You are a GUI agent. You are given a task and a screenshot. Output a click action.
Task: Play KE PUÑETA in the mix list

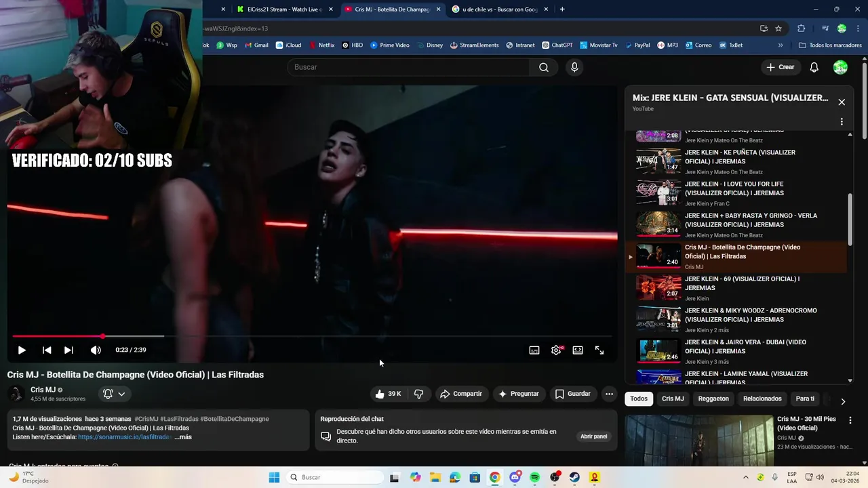click(736, 161)
